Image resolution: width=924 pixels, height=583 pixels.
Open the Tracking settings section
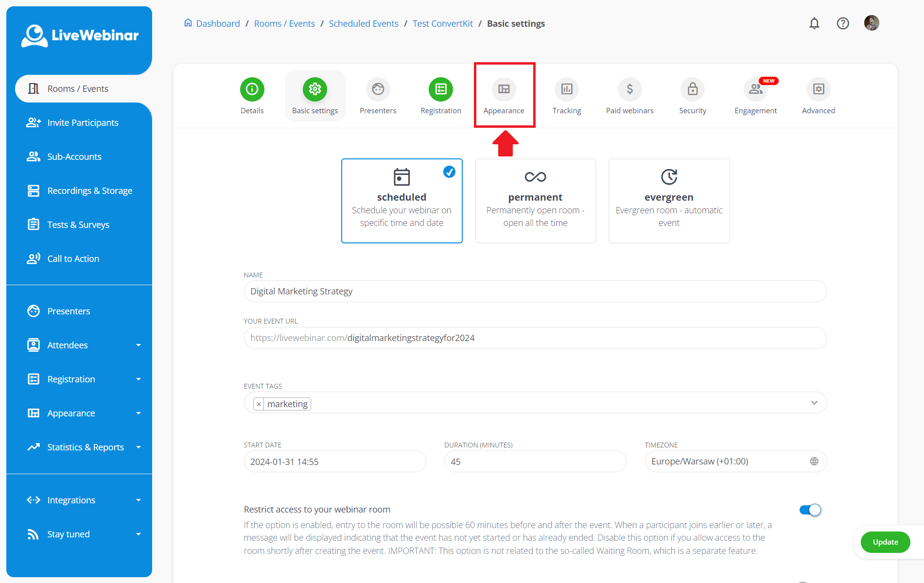[566, 95]
